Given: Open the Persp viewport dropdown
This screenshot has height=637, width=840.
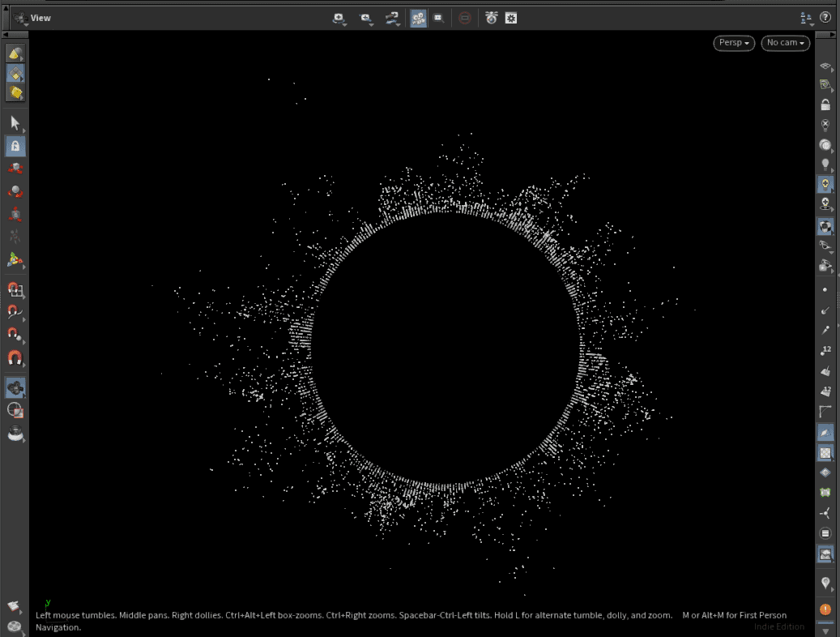Looking at the screenshot, I should pyautogui.click(x=731, y=43).
